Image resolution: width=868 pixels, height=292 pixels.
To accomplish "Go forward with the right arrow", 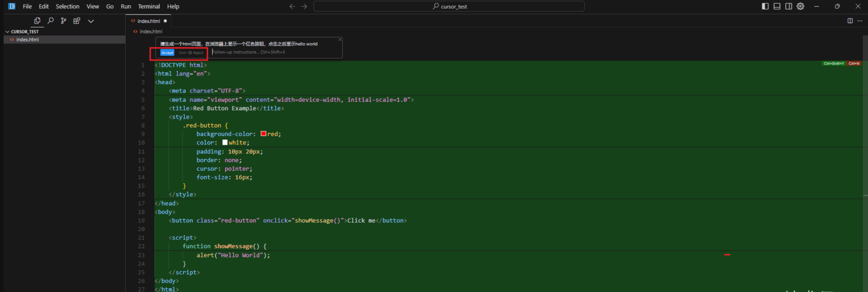I will pos(304,6).
